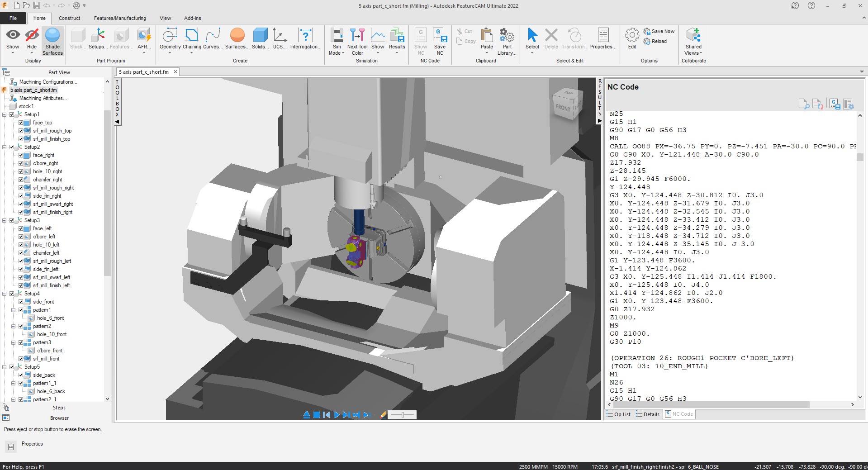Image resolution: width=868 pixels, height=470 pixels.
Task: Collapse the pattern2 tree node
Action: (x=14, y=326)
